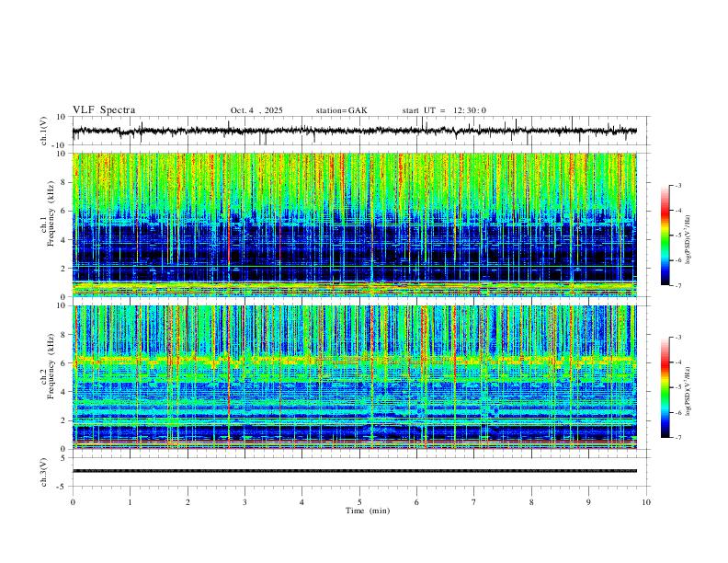Click time axis tick label '7'
Image resolution: width=728 pixels, height=563 pixels.
tap(474, 502)
